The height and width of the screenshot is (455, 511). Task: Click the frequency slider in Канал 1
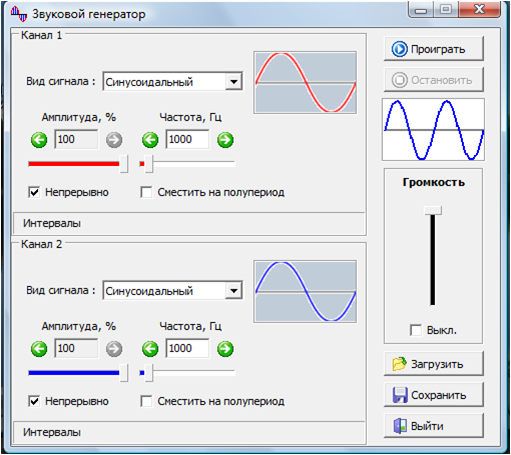point(187,164)
